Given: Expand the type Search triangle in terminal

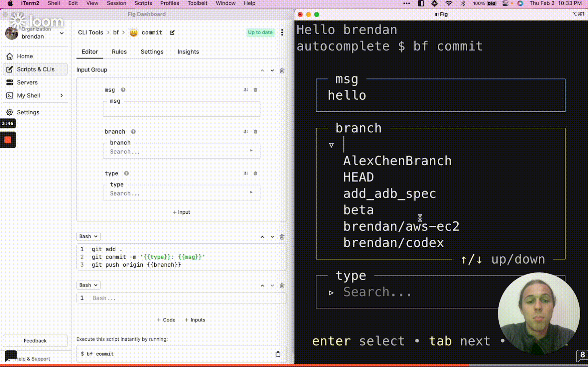Looking at the screenshot, I should 331,293.
